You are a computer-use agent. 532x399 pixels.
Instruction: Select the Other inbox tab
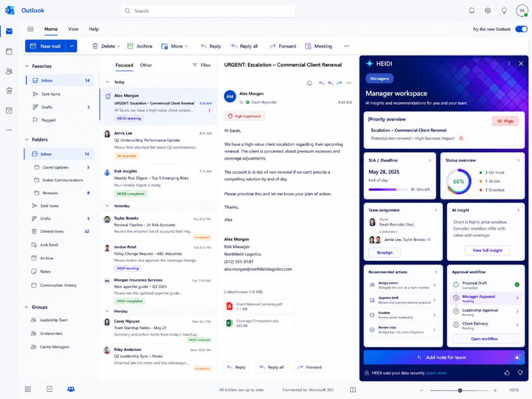point(146,65)
